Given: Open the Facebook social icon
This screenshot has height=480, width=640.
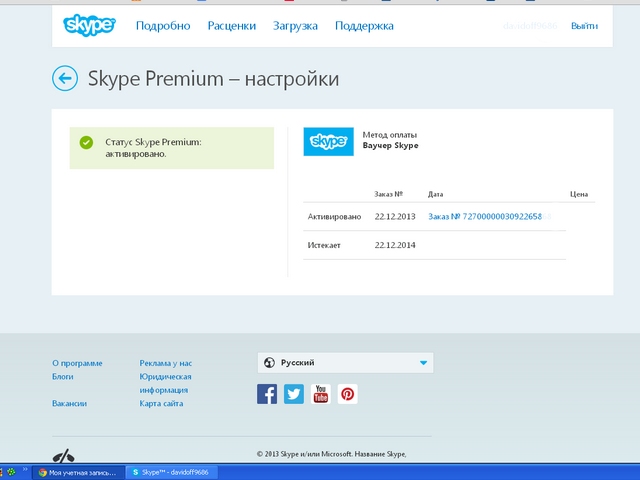Looking at the screenshot, I should (267, 393).
